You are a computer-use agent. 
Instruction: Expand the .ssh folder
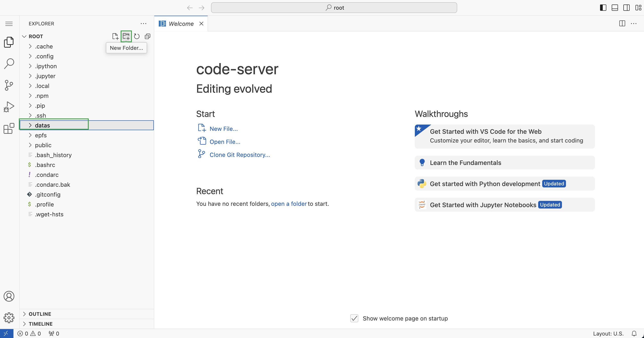coord(87,116)
